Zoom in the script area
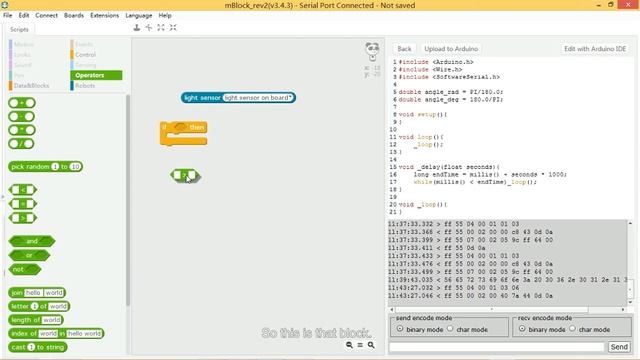Image resolution: width=640 pixels, height=360 pixels. point(371,345)
